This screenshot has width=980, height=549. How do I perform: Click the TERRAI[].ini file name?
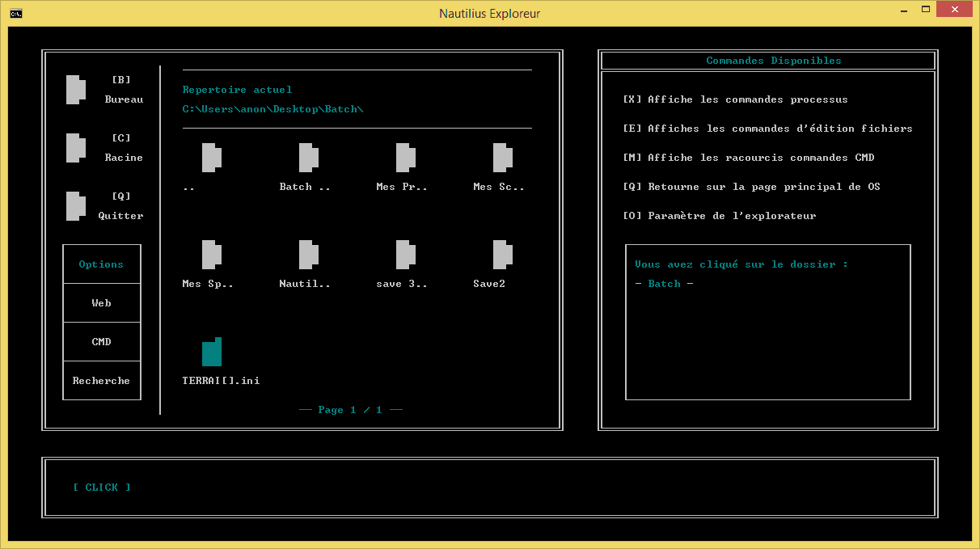[222, 381]
